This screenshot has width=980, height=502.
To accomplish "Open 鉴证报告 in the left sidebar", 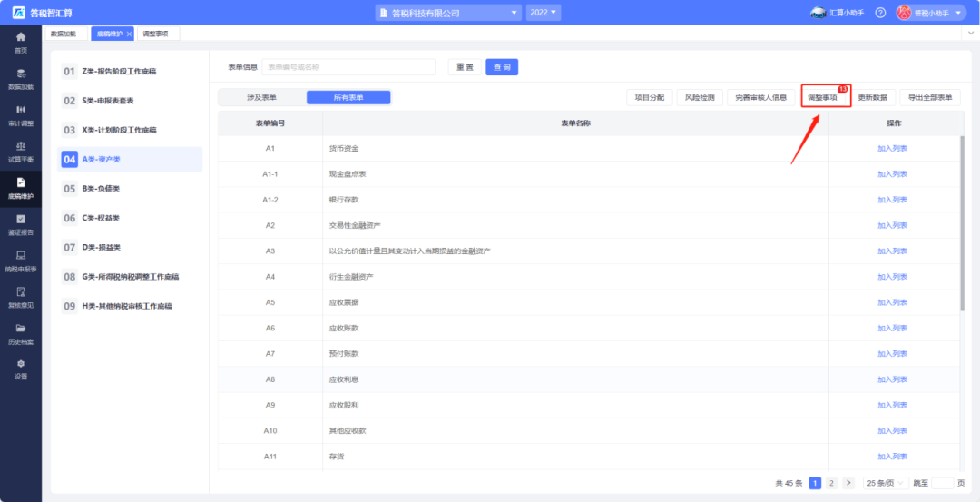I will (21, 225).
